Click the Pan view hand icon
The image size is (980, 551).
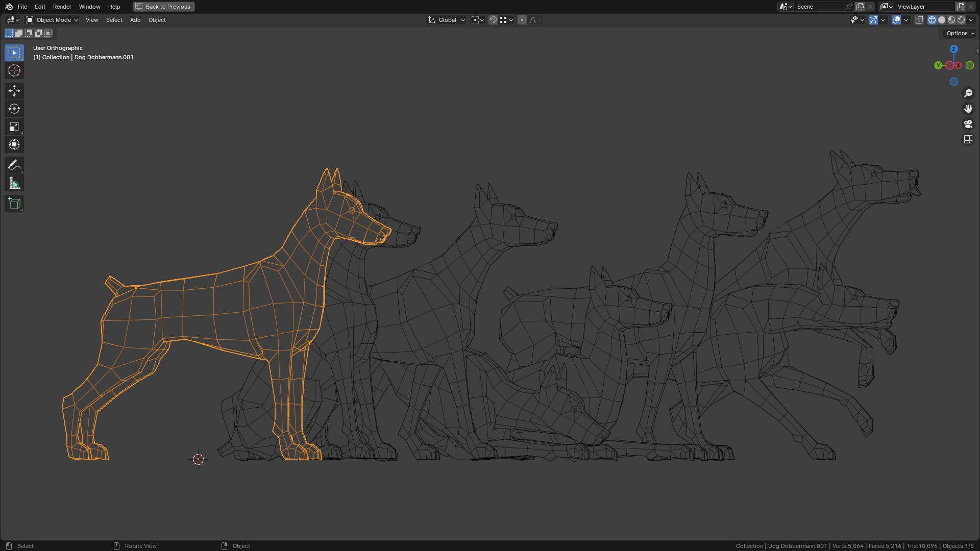coord(968,109)
